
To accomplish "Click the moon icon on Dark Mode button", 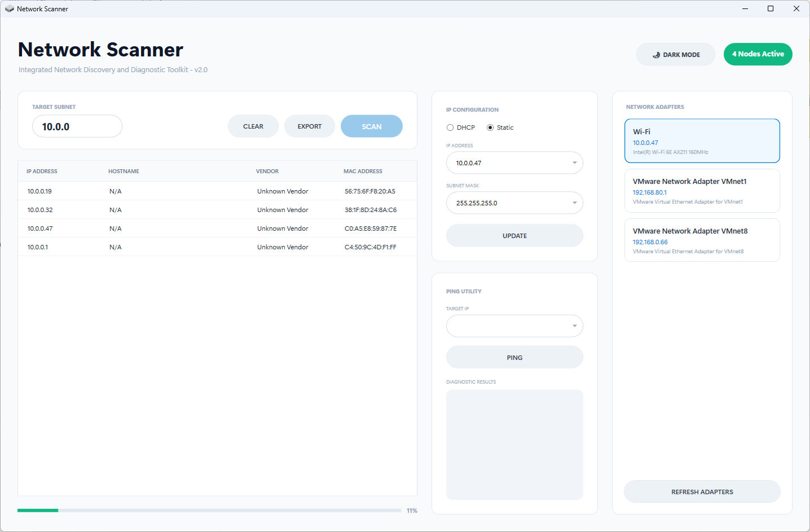I will point(656,55).
